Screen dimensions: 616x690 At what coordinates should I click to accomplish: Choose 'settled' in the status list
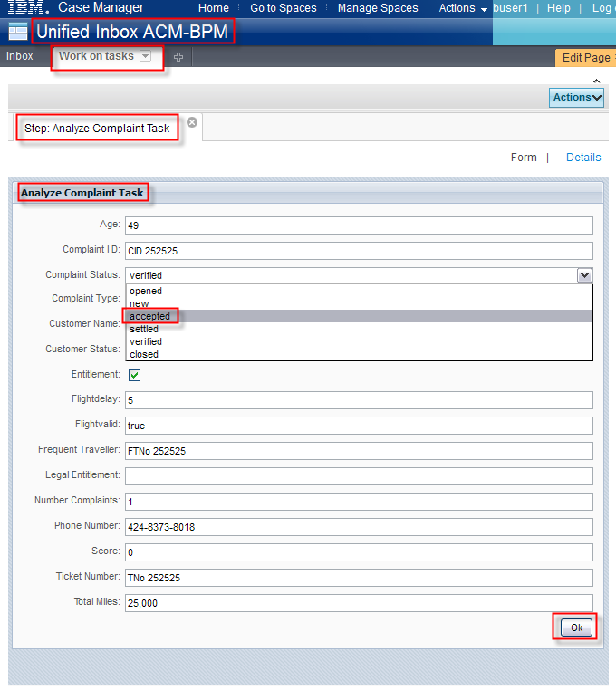(x=359, y=330)
